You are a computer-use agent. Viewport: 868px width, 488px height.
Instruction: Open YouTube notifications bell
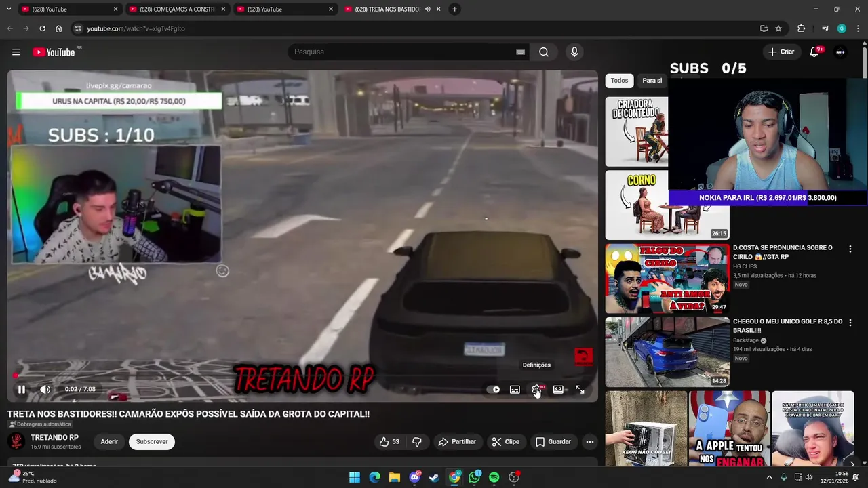pos(815,52)
